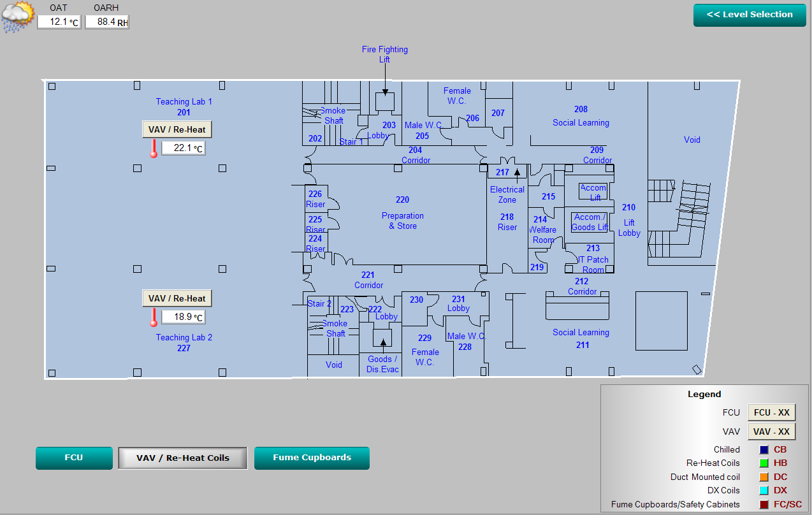Click the Accom./Goods Lift box
Screen dimensions: 812x515
(x=590, y=222)
